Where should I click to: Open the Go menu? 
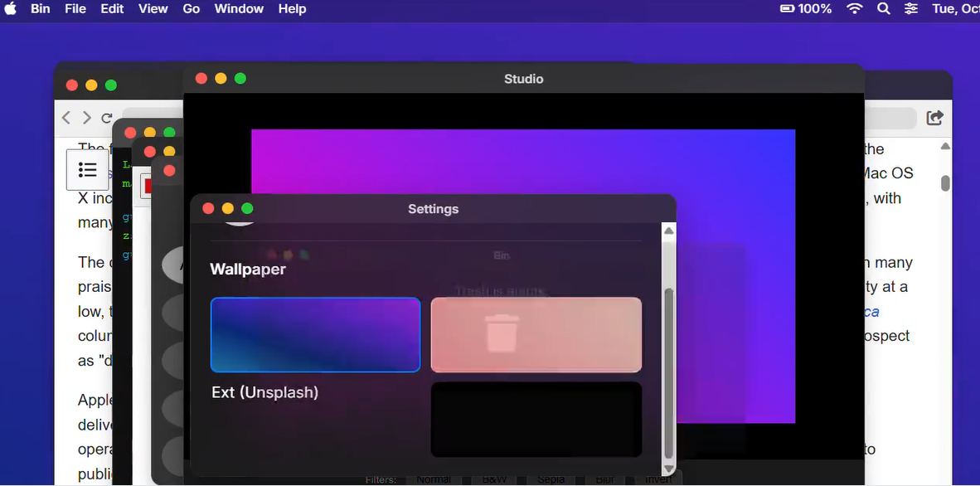point(192,9)
